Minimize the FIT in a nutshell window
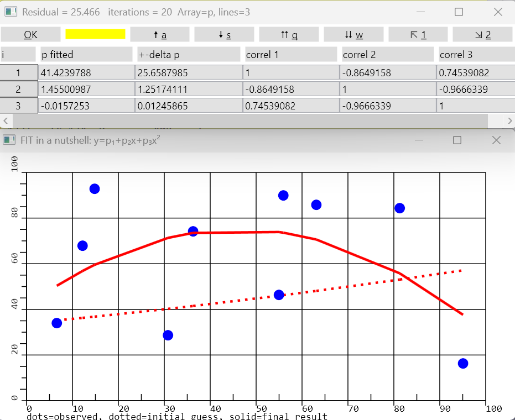 pyautogui.click(x=419, y=140)
